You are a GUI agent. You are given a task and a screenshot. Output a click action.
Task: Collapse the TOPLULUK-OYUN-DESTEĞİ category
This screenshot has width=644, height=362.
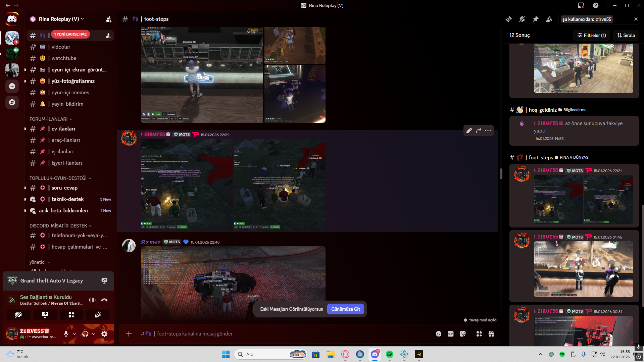pyautogui.click(x=60, y=178)
